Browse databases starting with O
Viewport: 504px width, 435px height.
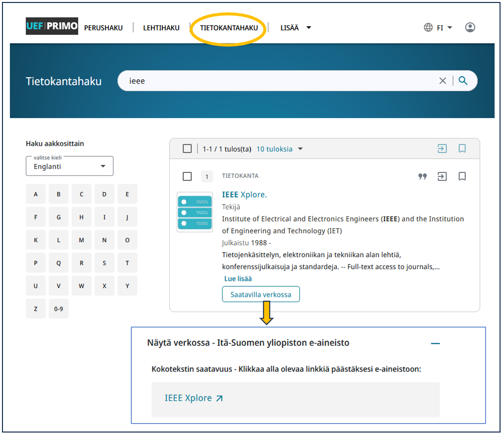pos(127,240)
